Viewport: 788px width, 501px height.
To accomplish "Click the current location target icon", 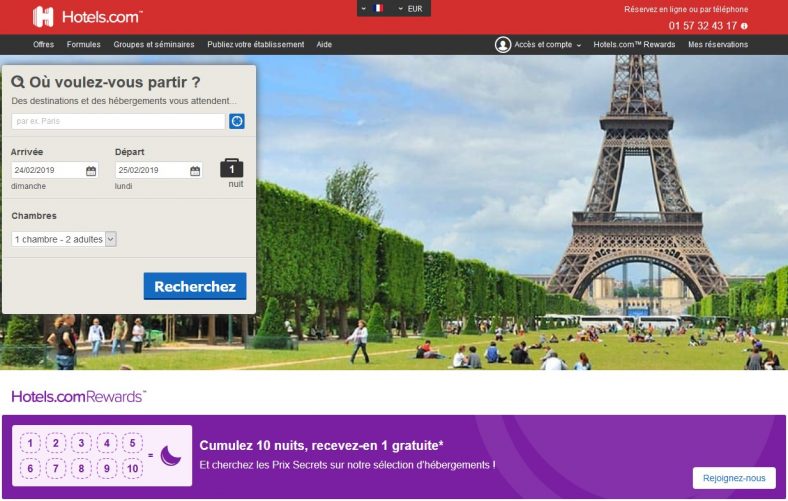I will [x=237, y=121].
